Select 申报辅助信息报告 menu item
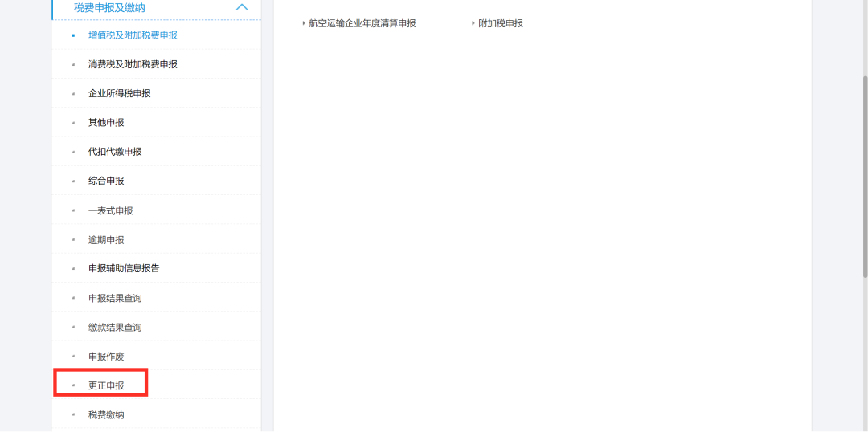 coord(124,268)
